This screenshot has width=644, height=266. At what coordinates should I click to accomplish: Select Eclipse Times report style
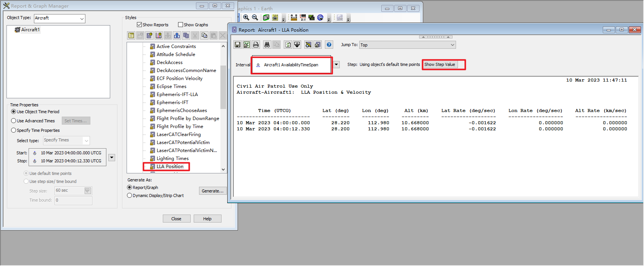168,87
